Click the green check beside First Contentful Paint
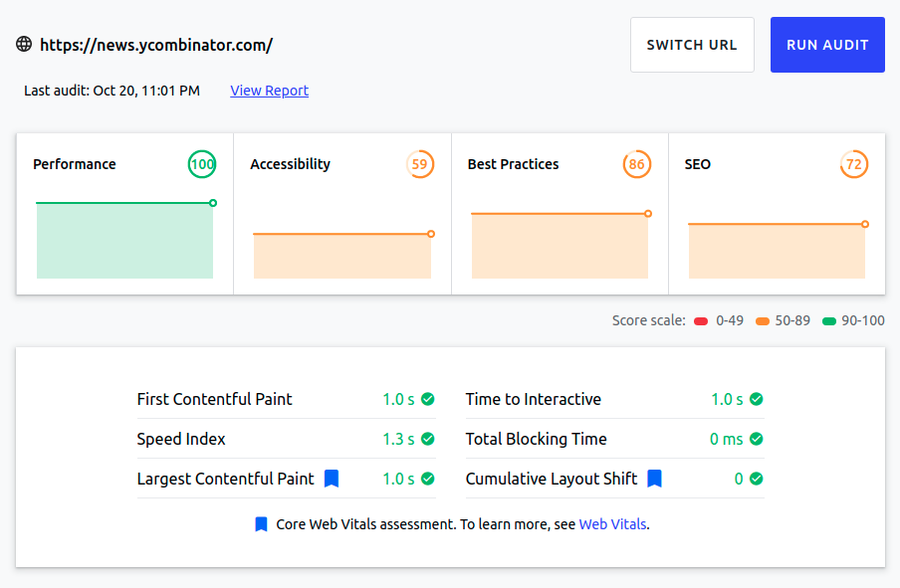This screenshot has height=588, width=900. [427, 399]
